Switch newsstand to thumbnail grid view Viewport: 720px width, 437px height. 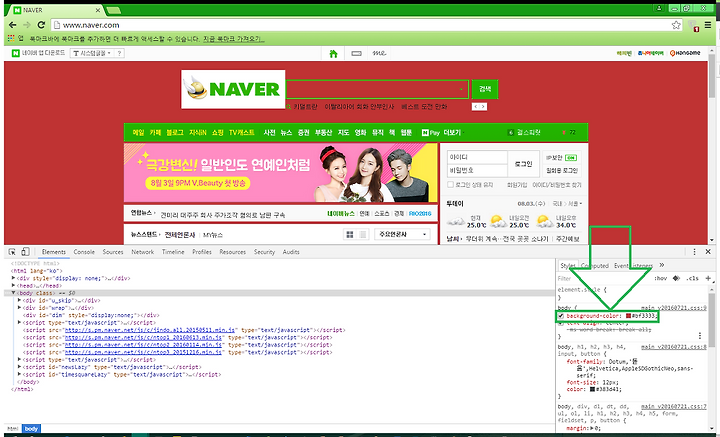tap(350, 235)
